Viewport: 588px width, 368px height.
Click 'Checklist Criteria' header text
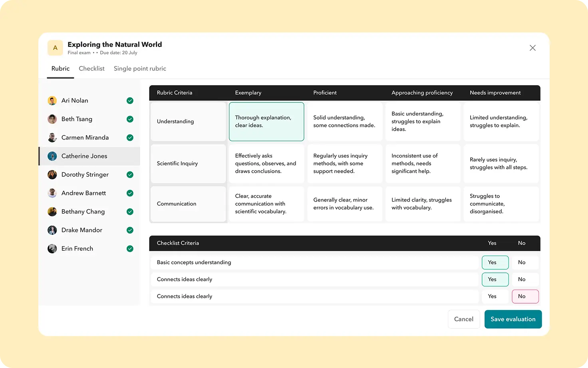coord(178,243)
